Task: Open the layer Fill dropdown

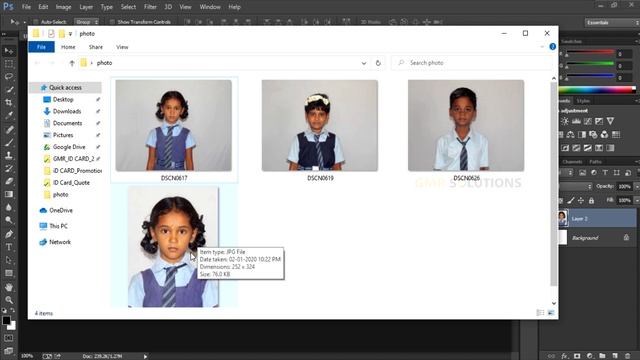Action: (637, 200)
